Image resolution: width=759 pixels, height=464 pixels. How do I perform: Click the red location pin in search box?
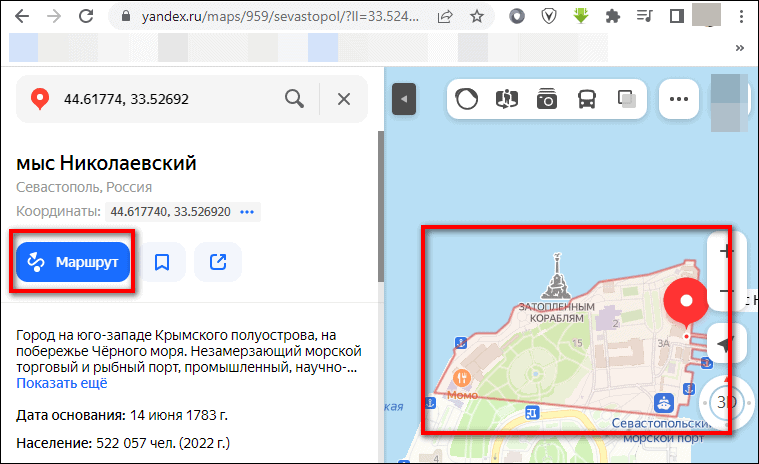coord(40,99)
